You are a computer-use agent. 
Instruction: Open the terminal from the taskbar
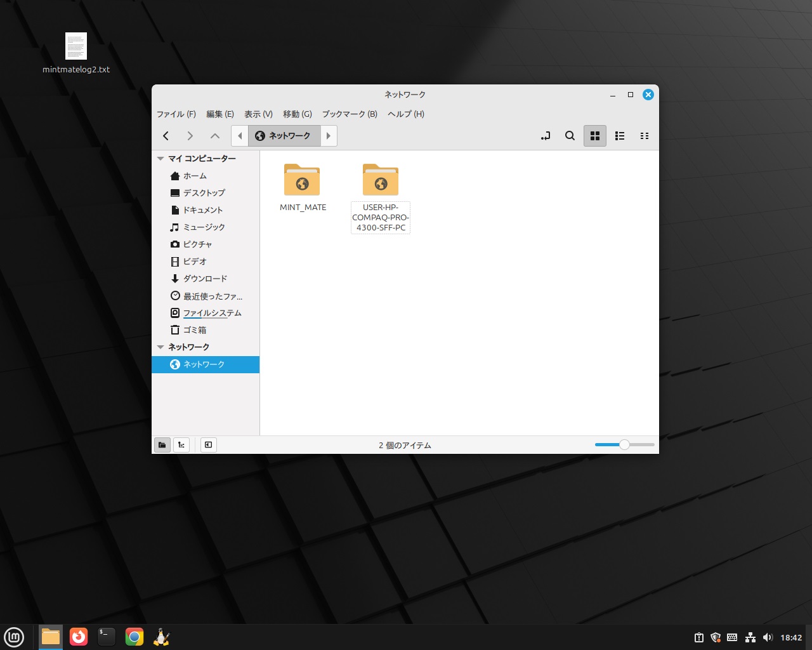[x=106, y=637]
